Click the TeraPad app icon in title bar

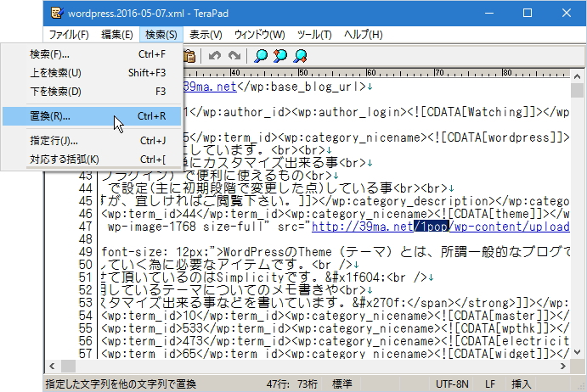point(57,13)
